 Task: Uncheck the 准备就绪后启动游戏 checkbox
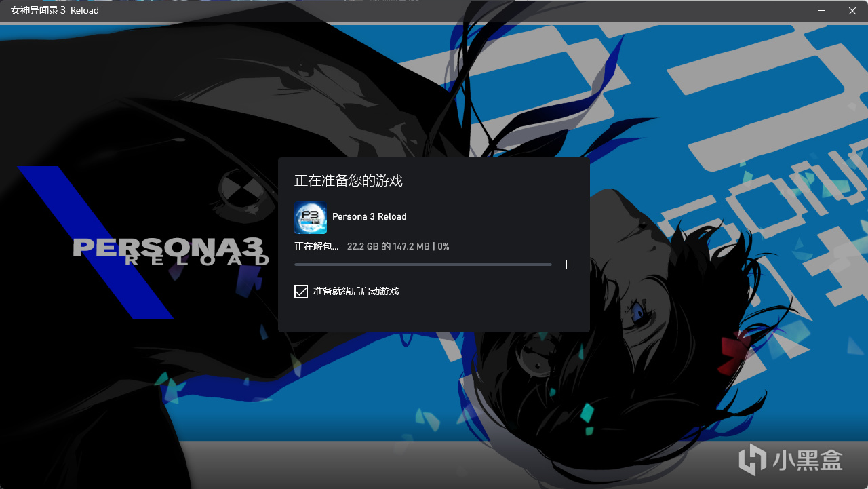click(301, 292)
